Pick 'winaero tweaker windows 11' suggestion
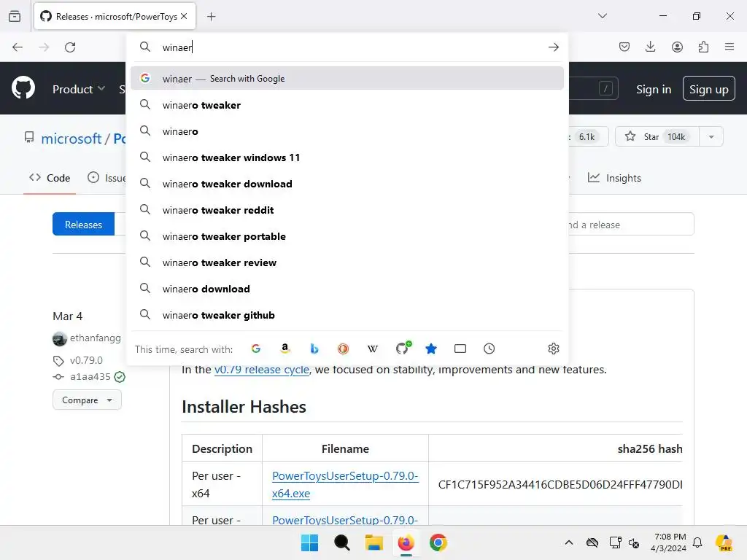The width and height of the screenshot is (747, 560). tap(347, 157)
